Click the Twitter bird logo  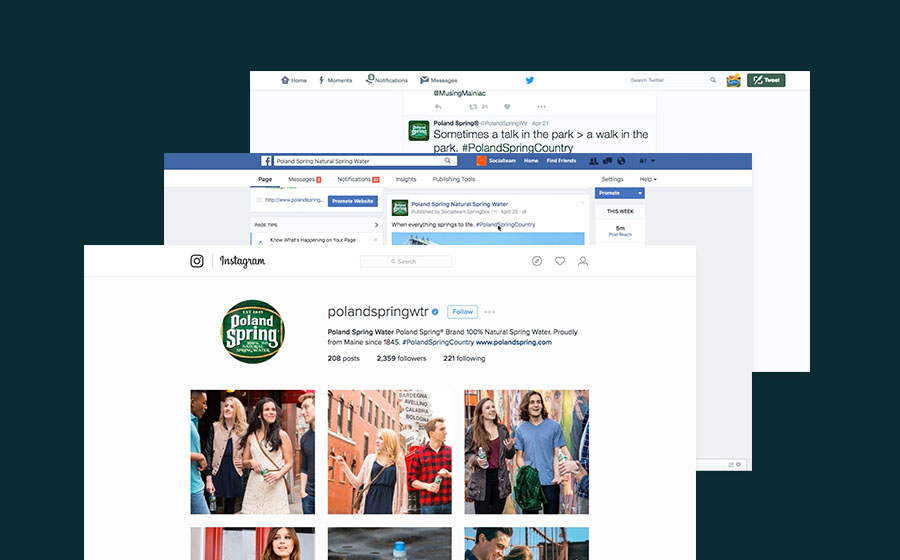click(x=529, y=80)
